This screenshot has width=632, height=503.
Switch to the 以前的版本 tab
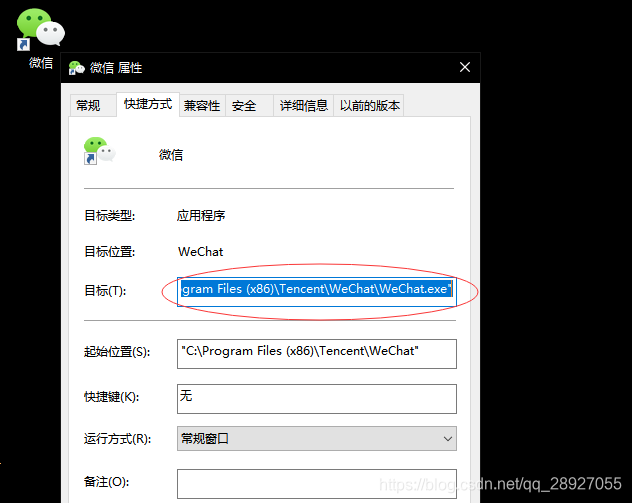[x=369, y=106]
